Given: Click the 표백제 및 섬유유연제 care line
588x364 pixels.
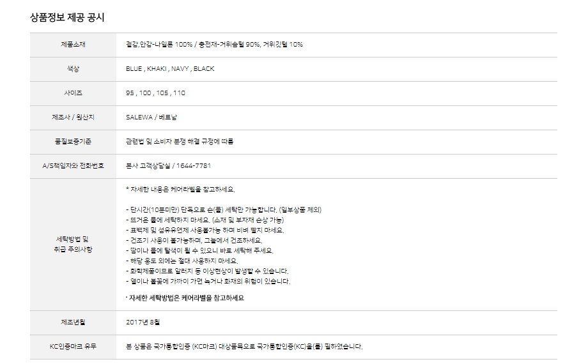Looking at the screenshot, I should pos(205,230).
